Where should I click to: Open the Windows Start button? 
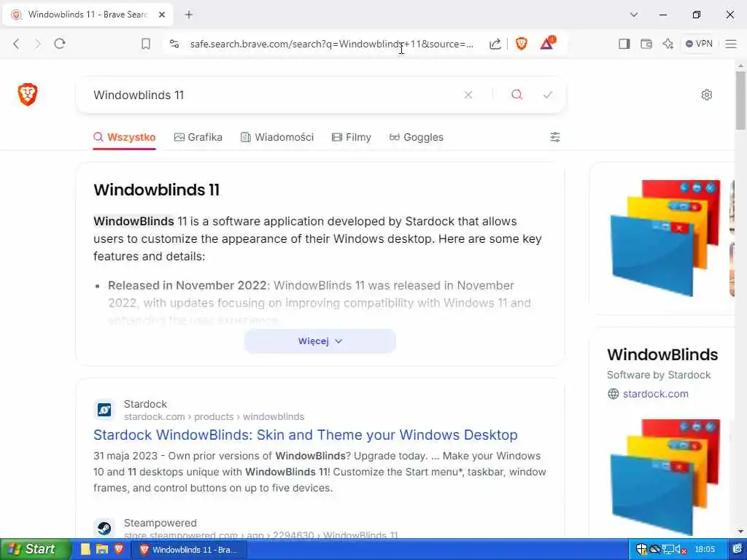click(x=35, y=549)
